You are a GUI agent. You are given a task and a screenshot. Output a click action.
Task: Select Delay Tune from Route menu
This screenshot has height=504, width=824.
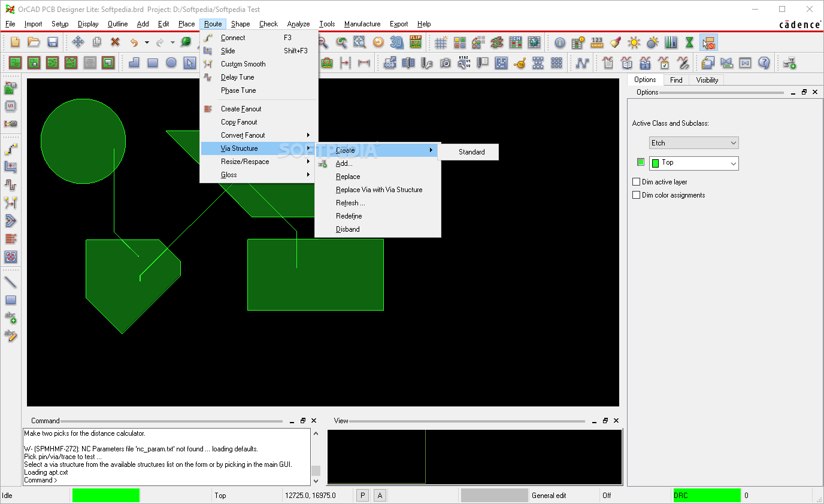click(259, 77)
